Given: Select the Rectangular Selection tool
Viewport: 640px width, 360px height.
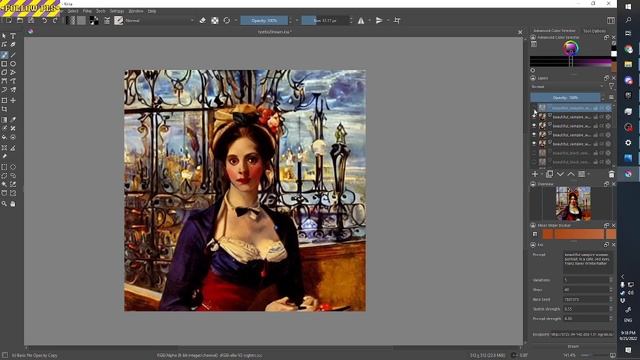Looking at the screenshot, I should coord(4,167).
